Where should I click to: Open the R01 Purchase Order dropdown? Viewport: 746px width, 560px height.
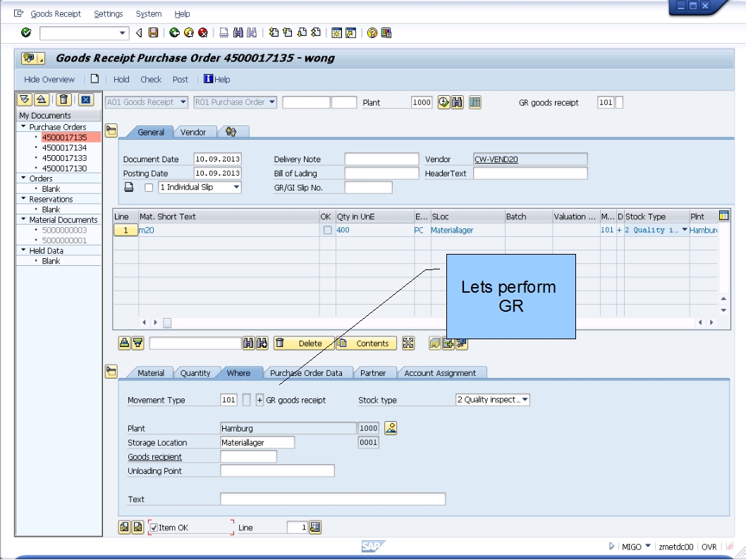[x=269, y=102]
